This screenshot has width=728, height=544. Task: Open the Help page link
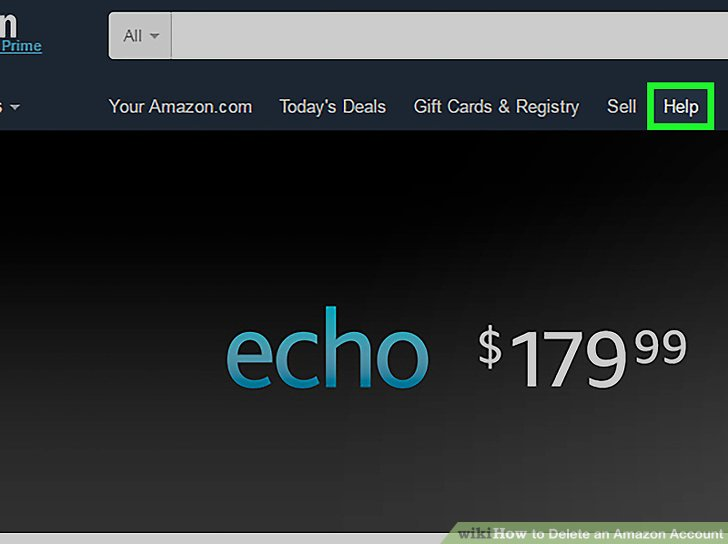click(x=680, y=107)
